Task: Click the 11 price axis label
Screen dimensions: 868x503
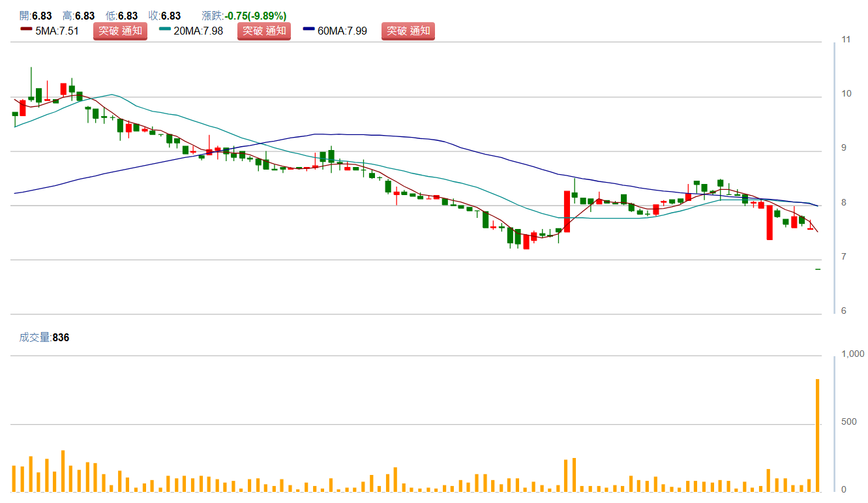Action: pos(846,40)
